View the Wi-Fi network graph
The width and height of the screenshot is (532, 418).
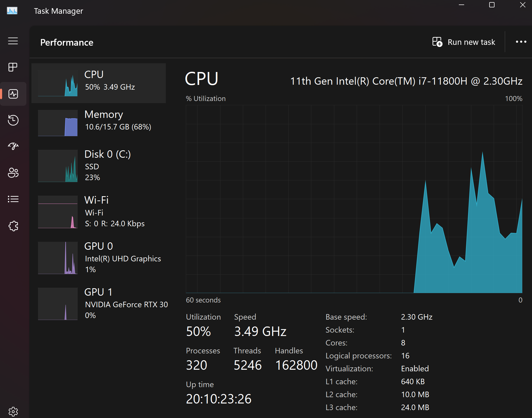point(98,212)
